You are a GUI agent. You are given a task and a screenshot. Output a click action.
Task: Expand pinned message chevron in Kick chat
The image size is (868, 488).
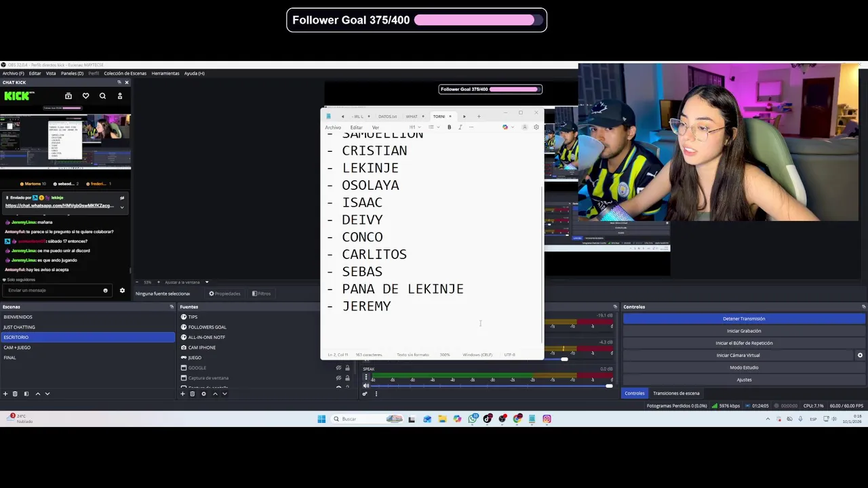coord(122,206)
